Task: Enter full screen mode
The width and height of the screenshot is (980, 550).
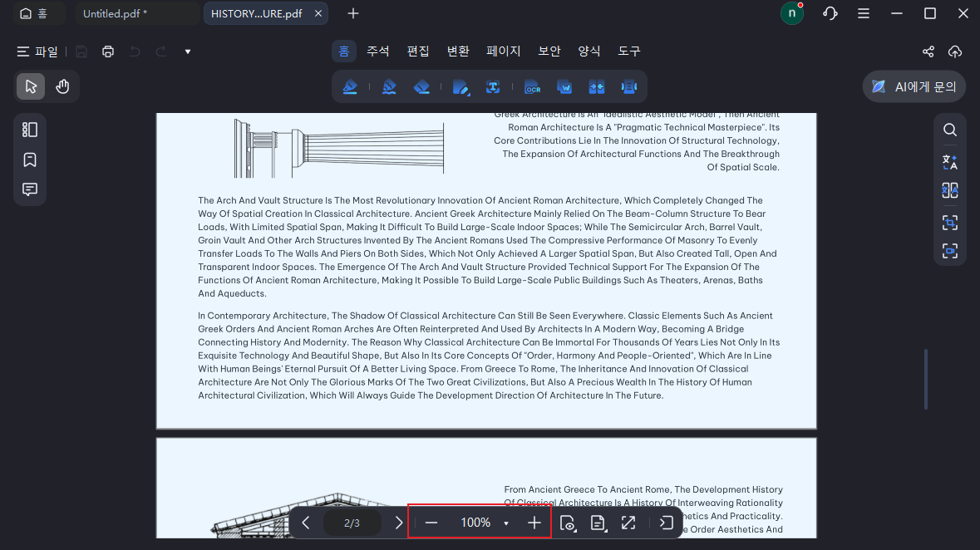Action: tap(628, 523)
